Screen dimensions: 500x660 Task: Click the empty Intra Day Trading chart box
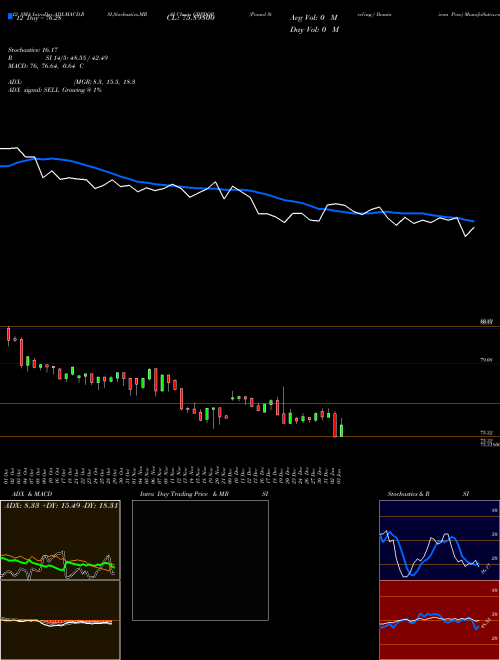coord(200,560)
